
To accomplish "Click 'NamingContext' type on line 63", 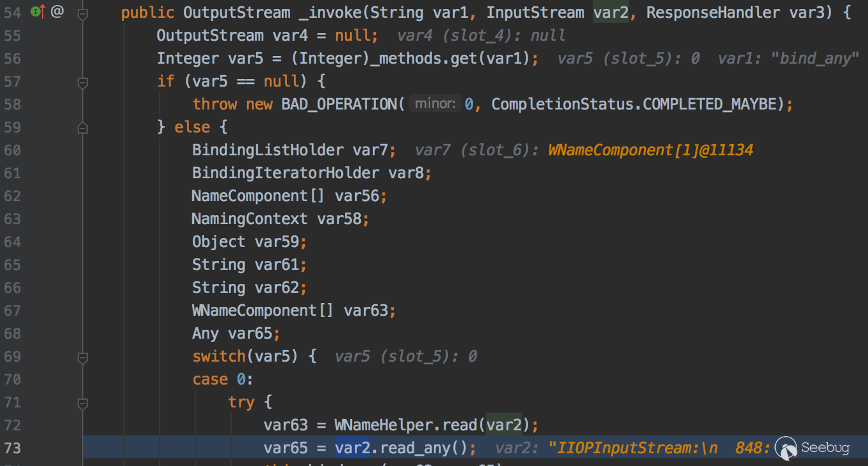I will tap(250, 218).
